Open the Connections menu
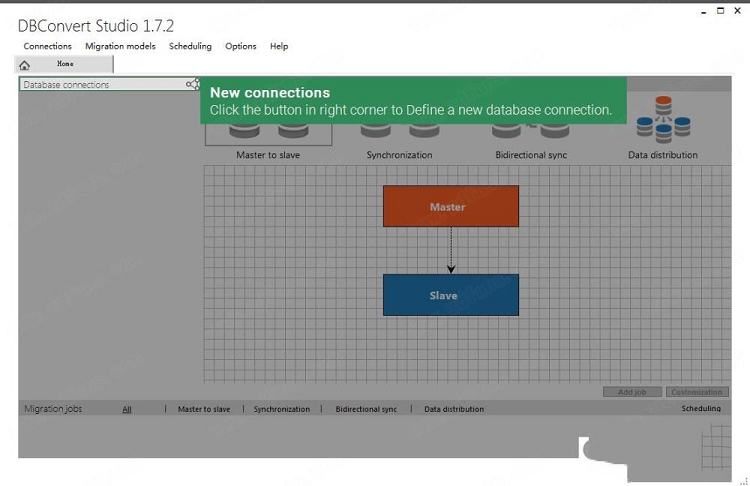Image resolution: width=750 pixels, height=486 pixels. (48, 46)
